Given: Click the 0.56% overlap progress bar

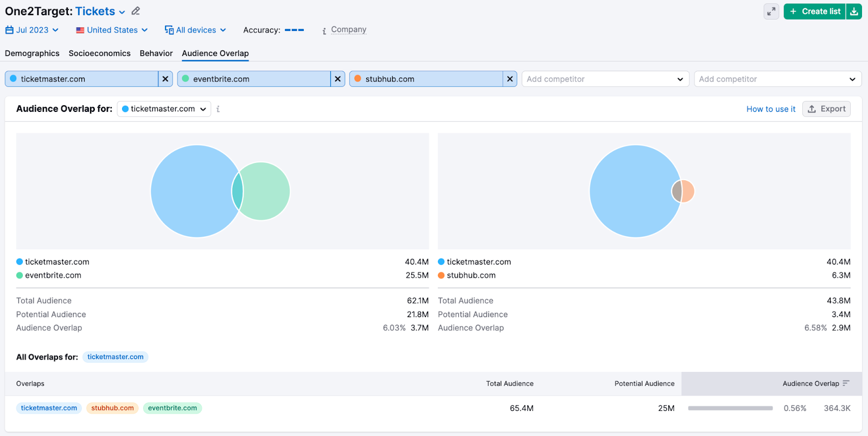Looking at the screenshot, I should tap(730, 408).
